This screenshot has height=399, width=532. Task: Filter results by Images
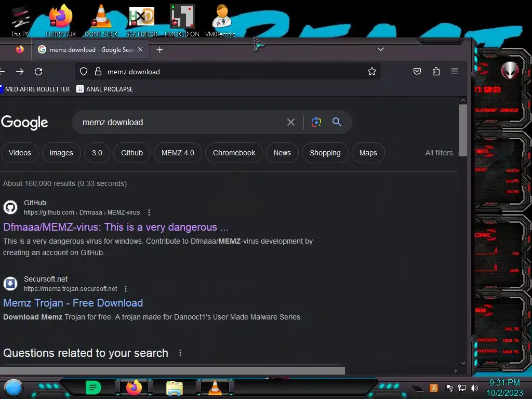point(61,153)
